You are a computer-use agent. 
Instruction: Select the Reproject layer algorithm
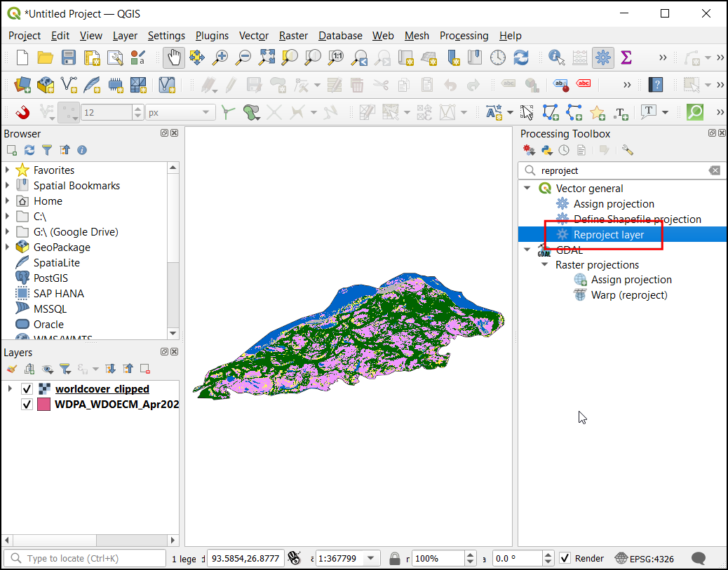(608, 235)
